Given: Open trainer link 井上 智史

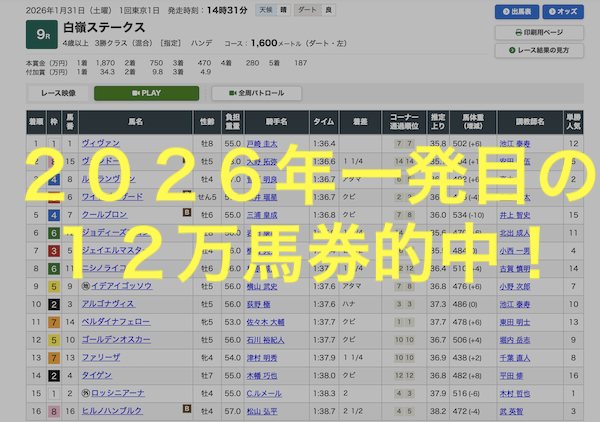Looking at the screenshot, I should tap(515, 215).
